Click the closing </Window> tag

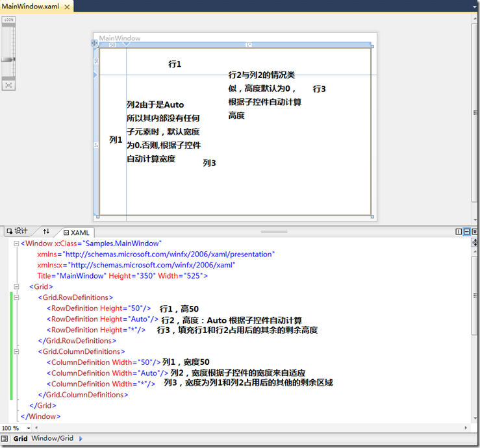tap(41, 416)
